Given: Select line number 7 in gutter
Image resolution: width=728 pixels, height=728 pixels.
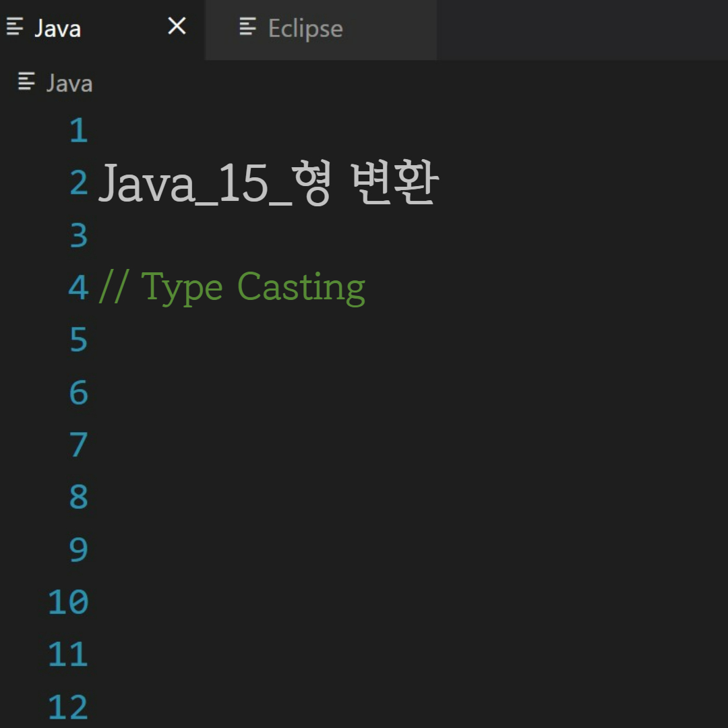Looking at the screenshot, I should (x=79, y=445).
